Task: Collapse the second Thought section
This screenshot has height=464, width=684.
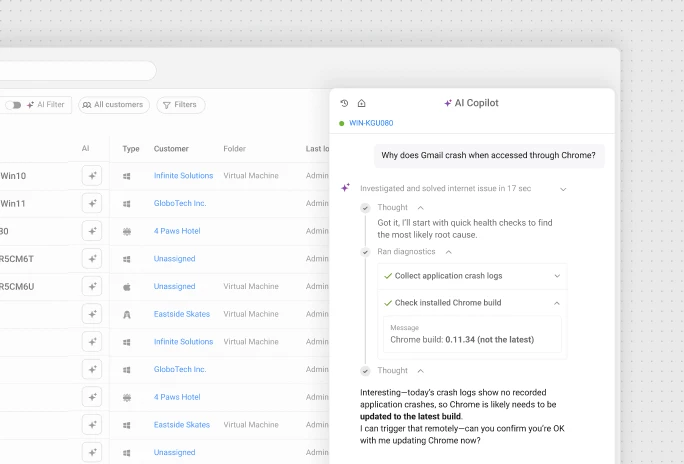Action: click(421, 371)
